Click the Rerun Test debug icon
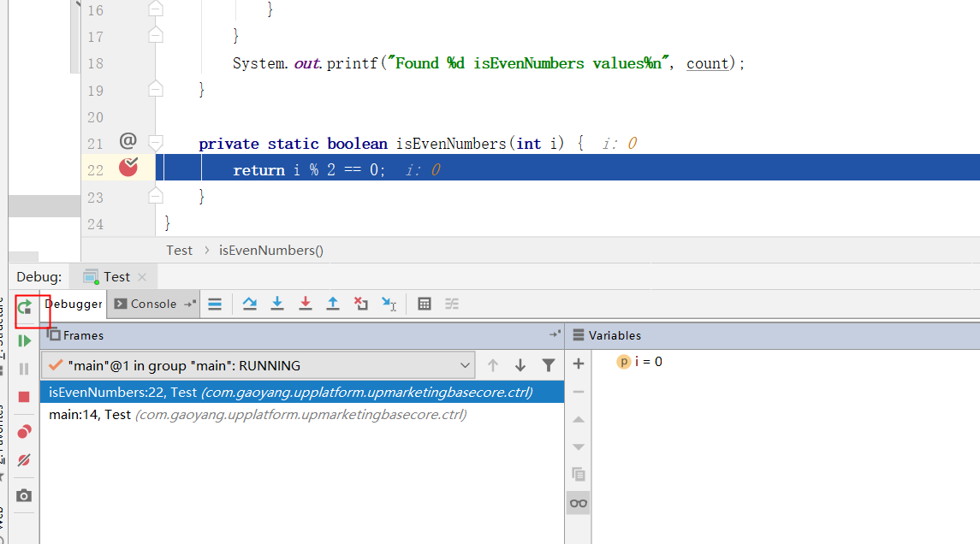Screen dimensions: 980x544 coord(24,307)
